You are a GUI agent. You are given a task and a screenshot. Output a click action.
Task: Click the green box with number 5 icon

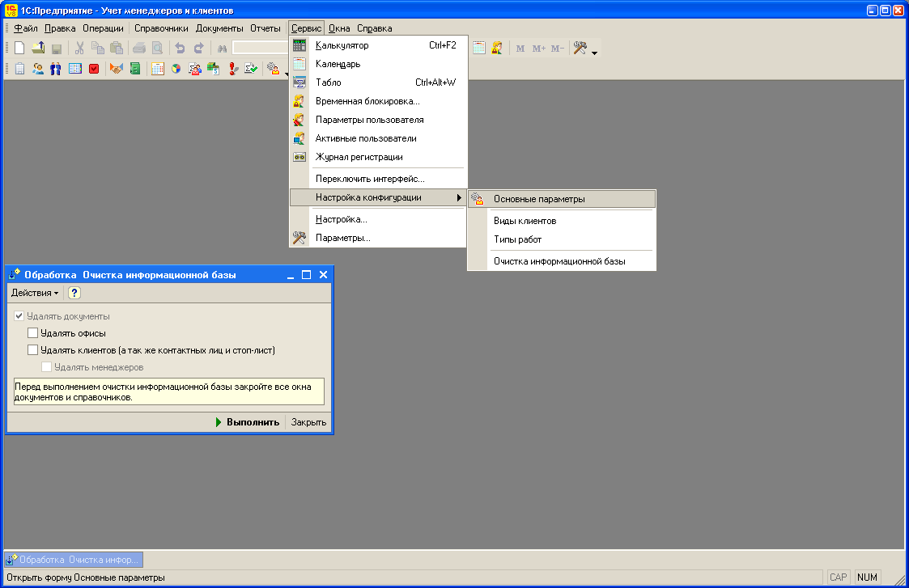click(x=214, y=69)
